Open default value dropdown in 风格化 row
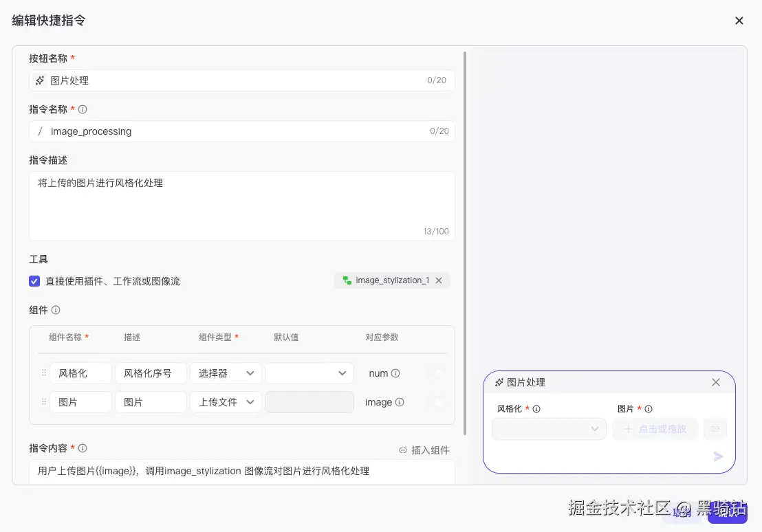 309,373
